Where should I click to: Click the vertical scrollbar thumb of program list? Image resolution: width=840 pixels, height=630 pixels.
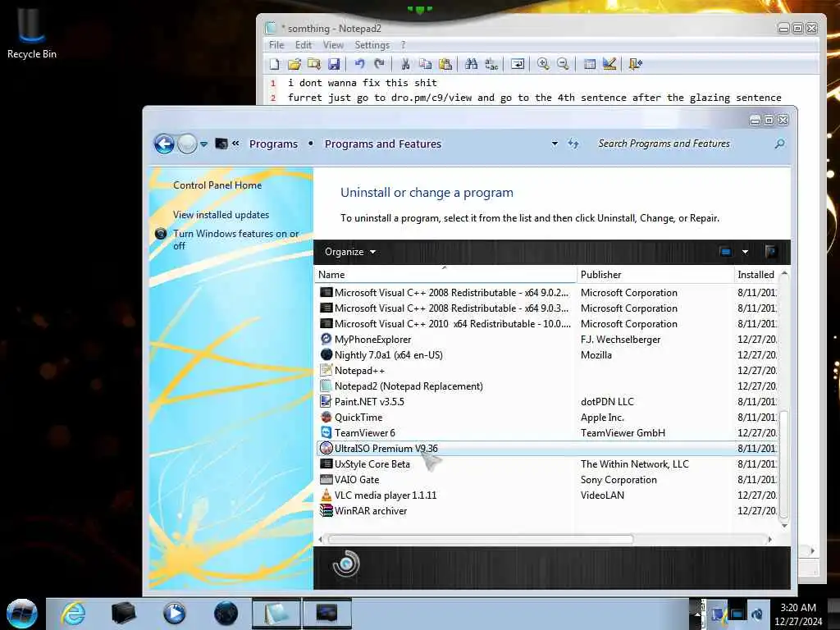pos(783,465)
